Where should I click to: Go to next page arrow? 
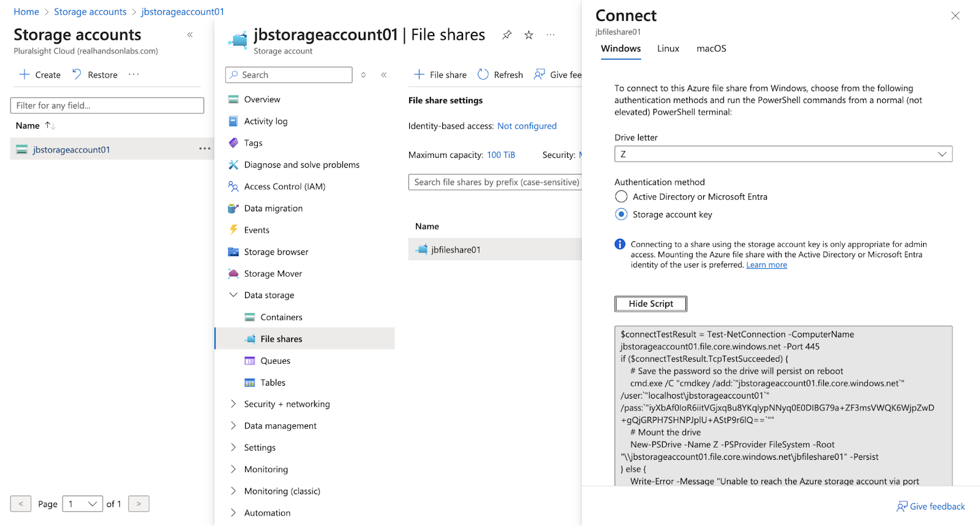[138, 504]
